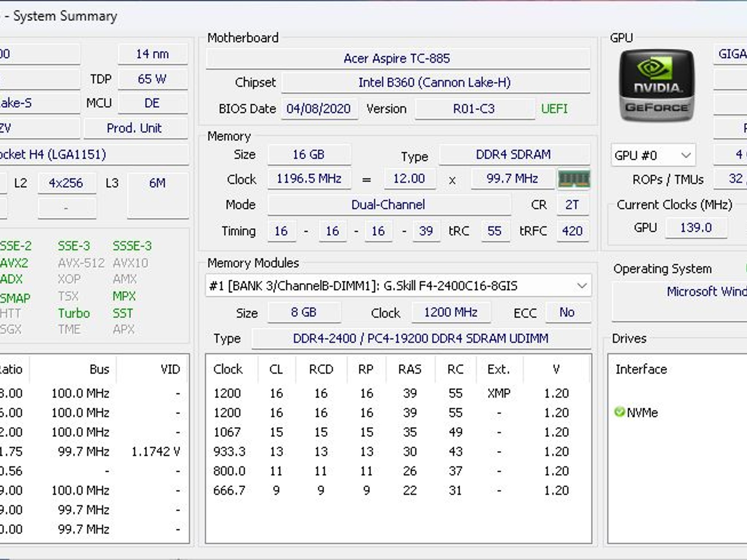Click the MCU DE value

152,103
